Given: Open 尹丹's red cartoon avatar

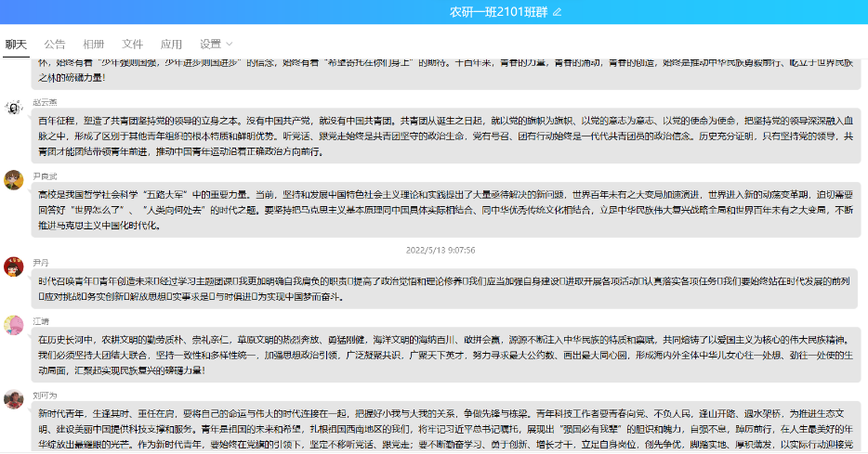Looking at the screenshot, I should 13,267.
